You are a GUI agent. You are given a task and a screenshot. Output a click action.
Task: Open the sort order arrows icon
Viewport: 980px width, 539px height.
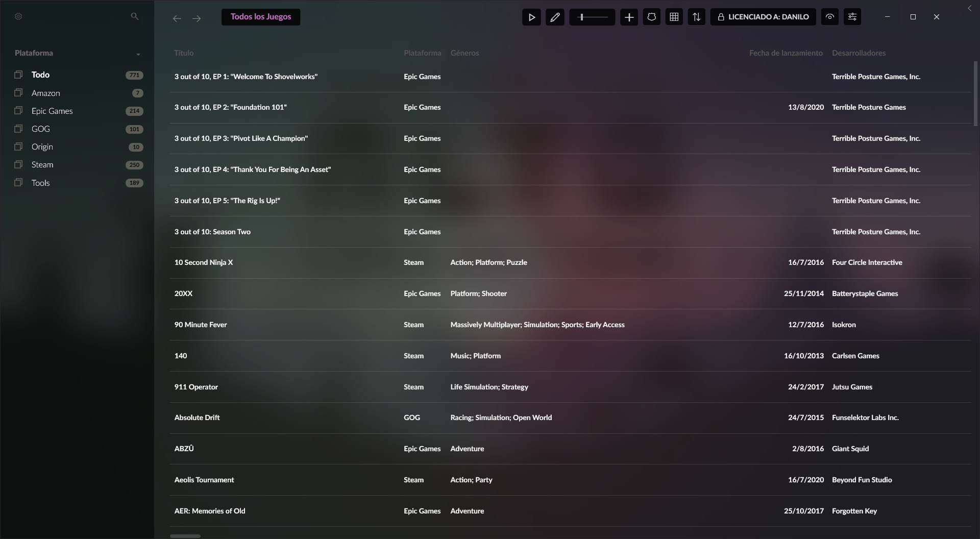696,17
